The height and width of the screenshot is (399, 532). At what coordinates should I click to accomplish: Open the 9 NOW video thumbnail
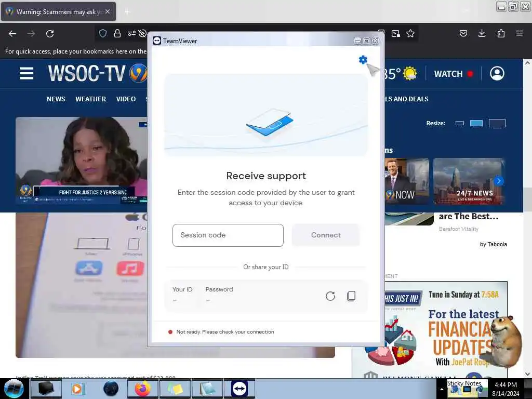[407, 181]
